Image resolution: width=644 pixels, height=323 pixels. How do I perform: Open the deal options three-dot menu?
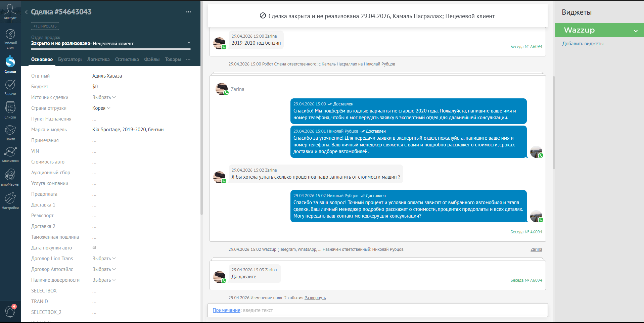pyautogui.click(x=188, y=12)
